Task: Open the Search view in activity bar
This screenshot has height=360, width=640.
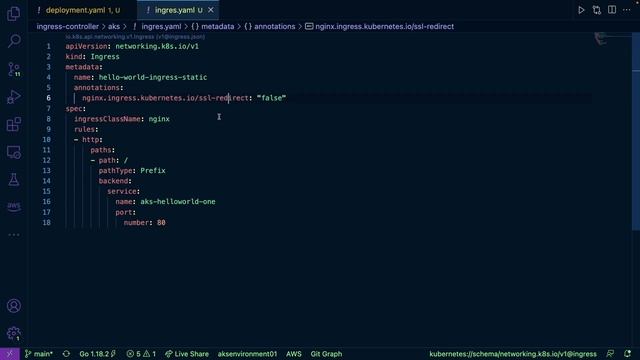Action: (13, 41)
